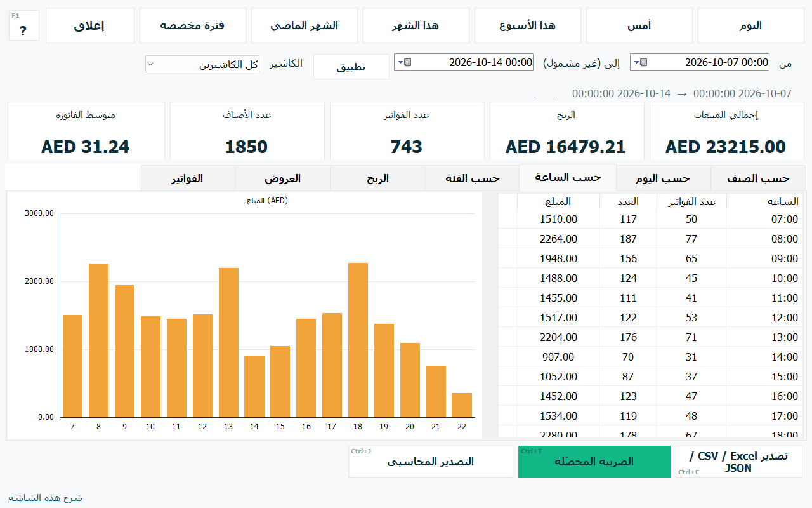
Task: Click the invoice count value '743'
Action: tap(407, 147)
